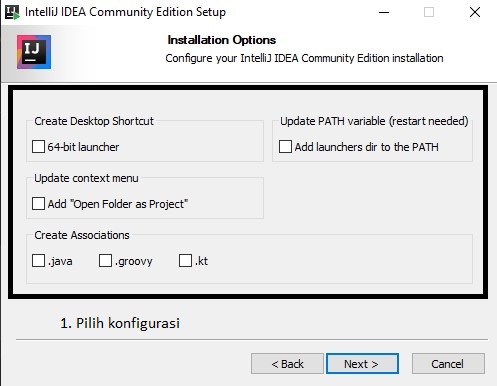Click the IntelliJ IDEA IJ logo
The image size is (497, 386).
point(34,52)
